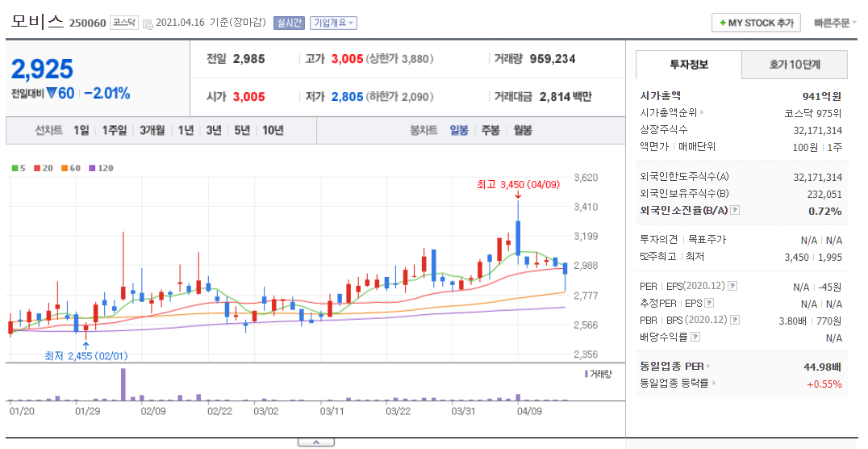The width and height of the screenshot is (868, 449).
Task: Click the plus icon in MY STOCK 추가
Action: (723, 23)
